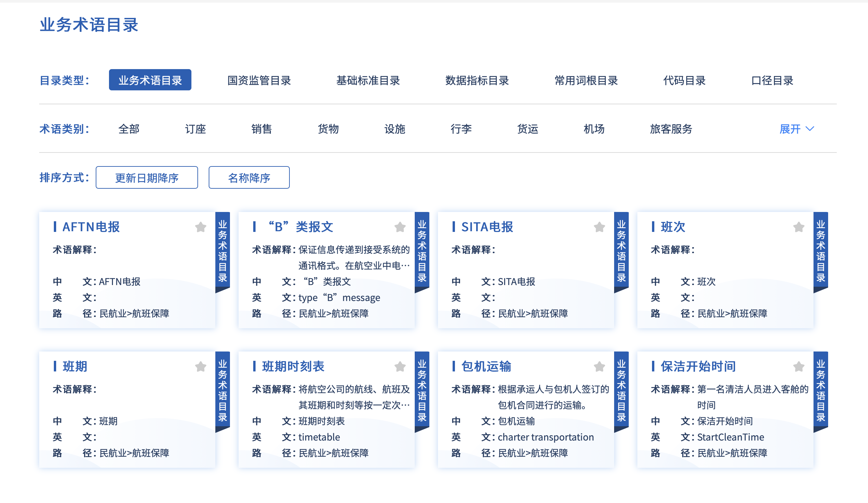The width and height of the screenshot is (868, 503).
Task: Click the chevron next to 展开
Action: pyautogui.click(x=810, y=129)
